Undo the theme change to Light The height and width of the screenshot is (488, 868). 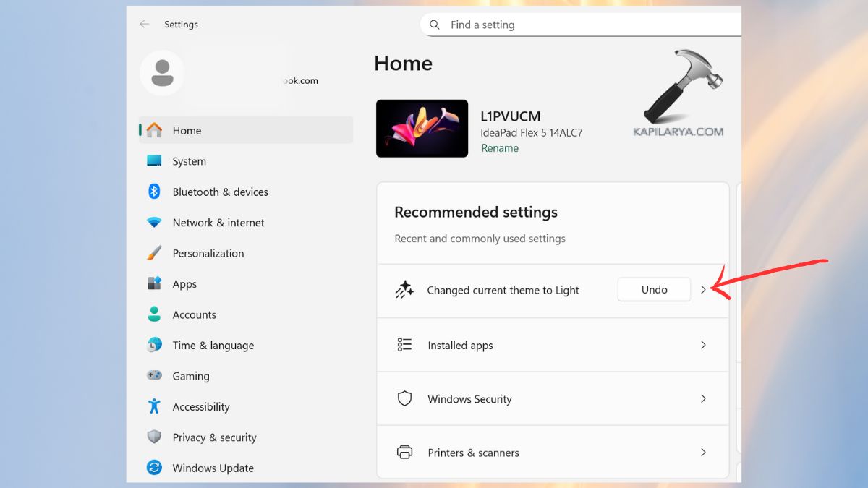(653, 289)
